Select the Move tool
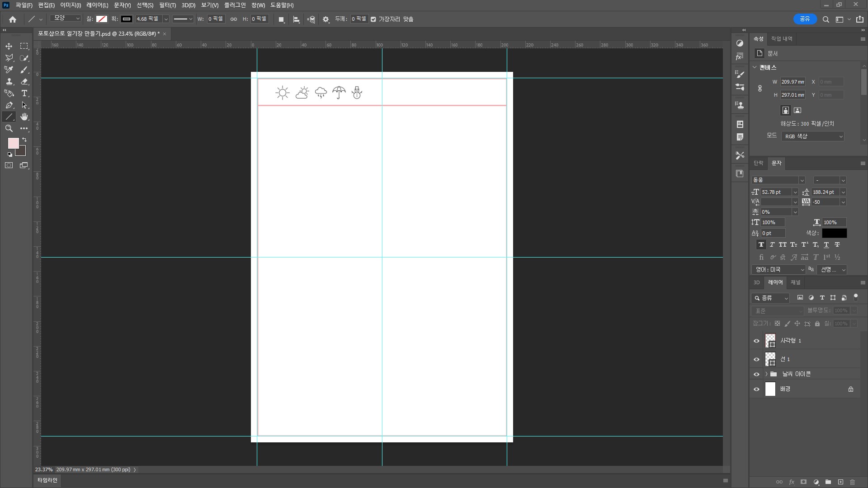Viewport: 868px width, 488px height. tap(9, 46)
